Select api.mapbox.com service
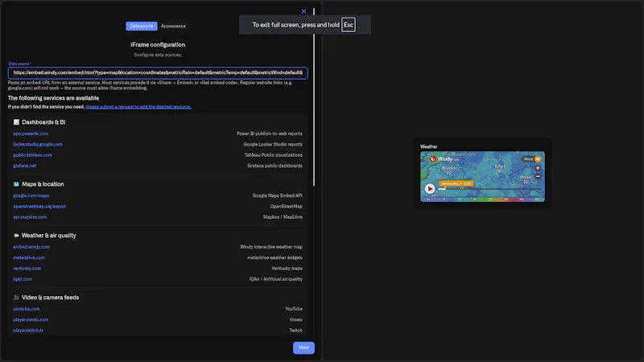 click(30, 216)
